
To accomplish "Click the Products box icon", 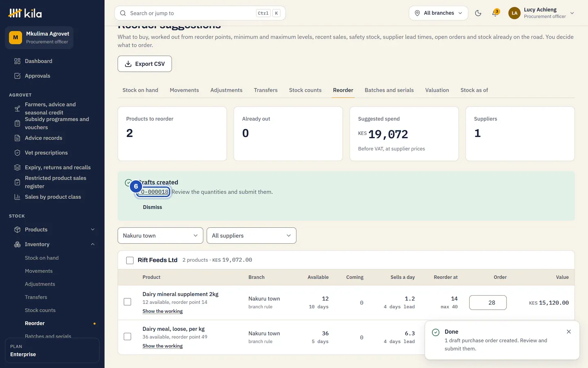I will [x=17, y=229].
